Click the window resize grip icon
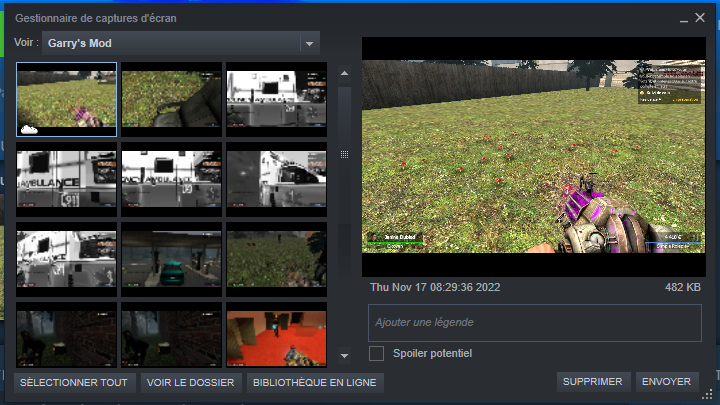720x405 pixels. coord(708,394)
